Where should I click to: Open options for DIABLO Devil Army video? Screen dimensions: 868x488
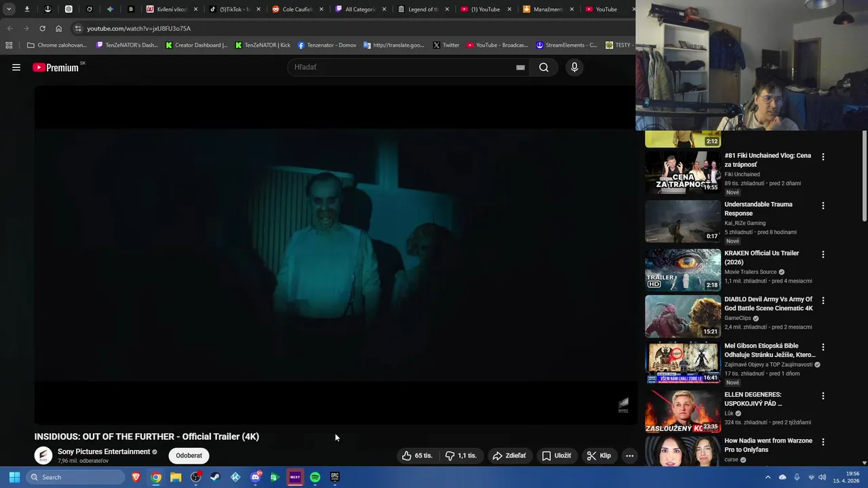[823, 300]
